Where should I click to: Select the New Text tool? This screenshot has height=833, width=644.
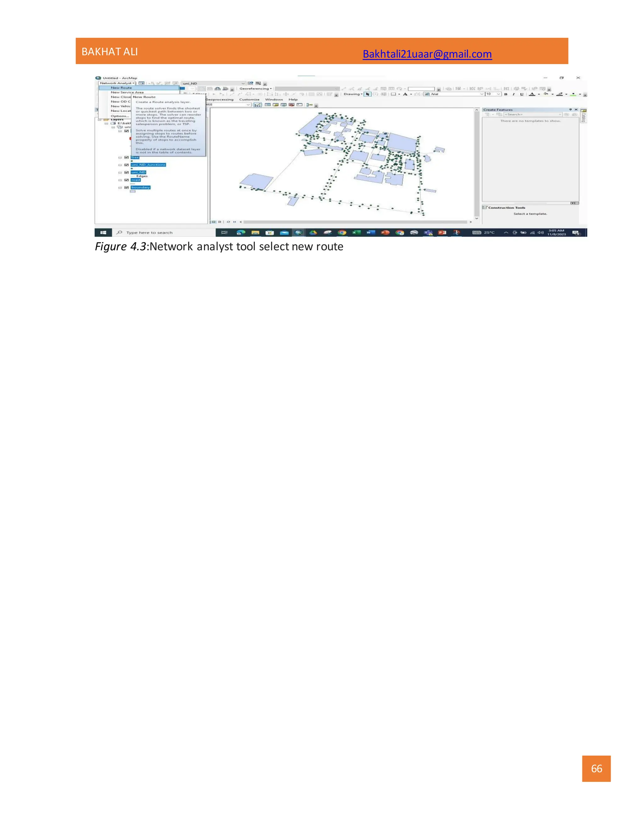point(406,94)
